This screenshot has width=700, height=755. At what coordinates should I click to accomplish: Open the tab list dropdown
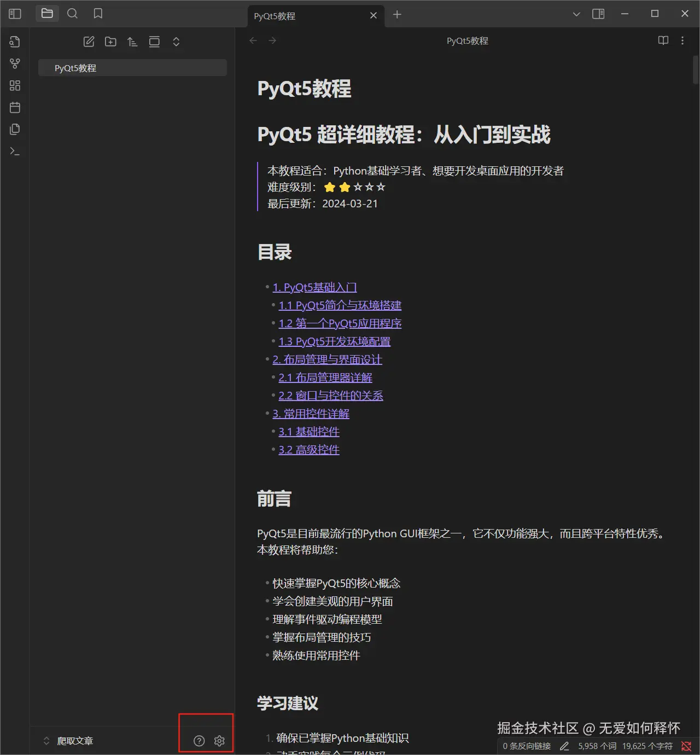click(x=576, y=14)
